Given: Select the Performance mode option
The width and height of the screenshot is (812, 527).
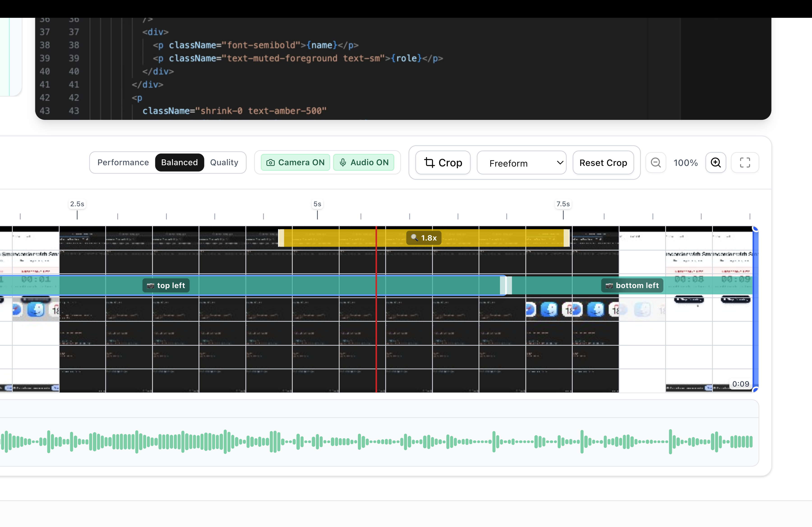Looking at the screenshot, I should pyautogui.click(x=123, y=163).
